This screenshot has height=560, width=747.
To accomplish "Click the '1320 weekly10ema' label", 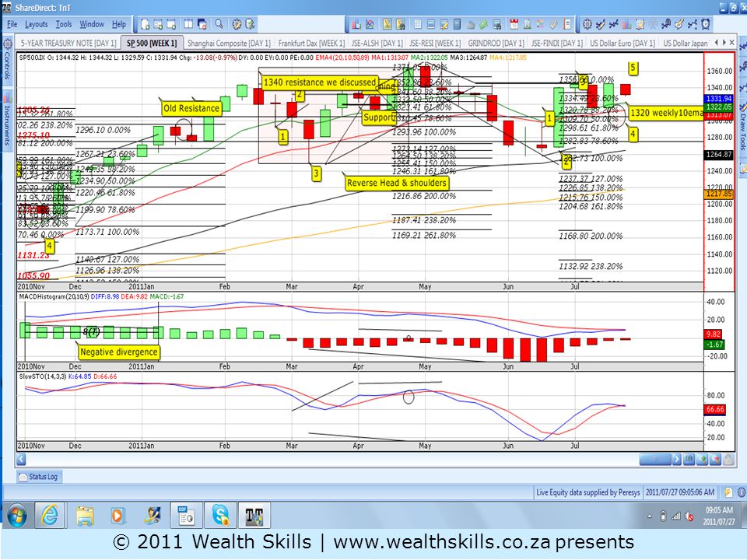I will coord(666,113).
